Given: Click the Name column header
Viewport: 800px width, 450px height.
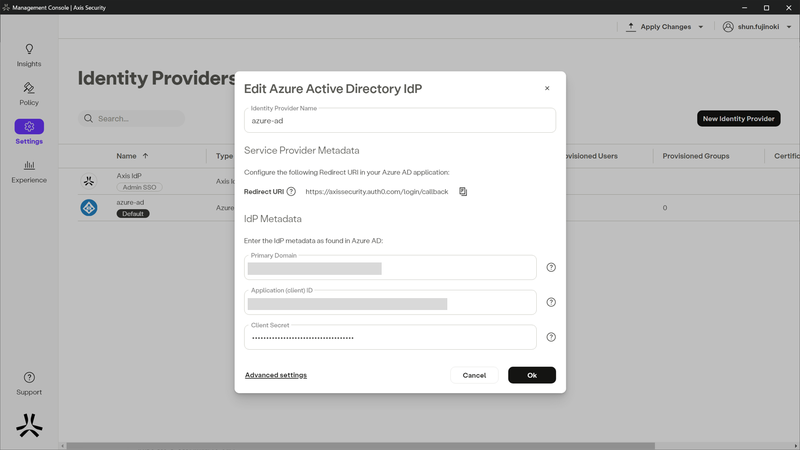Looking at the screenshot, I should (x=126, y=156).
